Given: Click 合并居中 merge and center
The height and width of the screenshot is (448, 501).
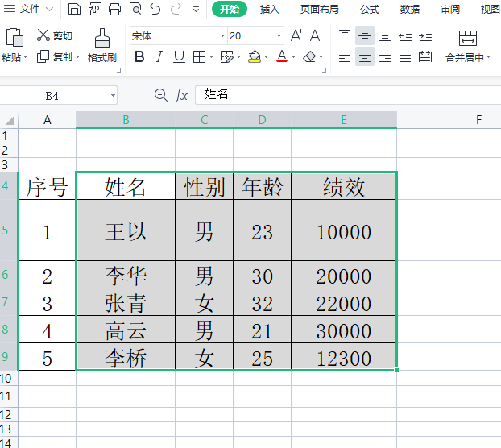Looking at the screenshot, I should (468, 46).
